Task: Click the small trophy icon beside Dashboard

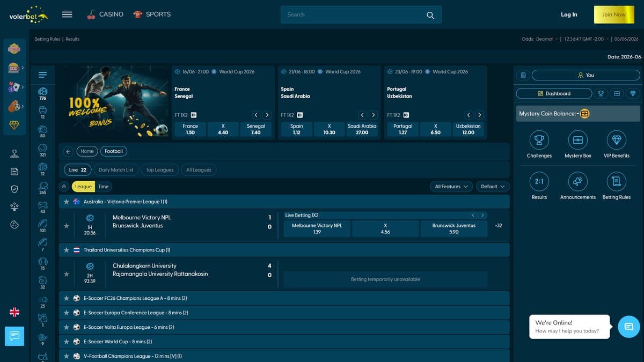Action: coord(601,93)
